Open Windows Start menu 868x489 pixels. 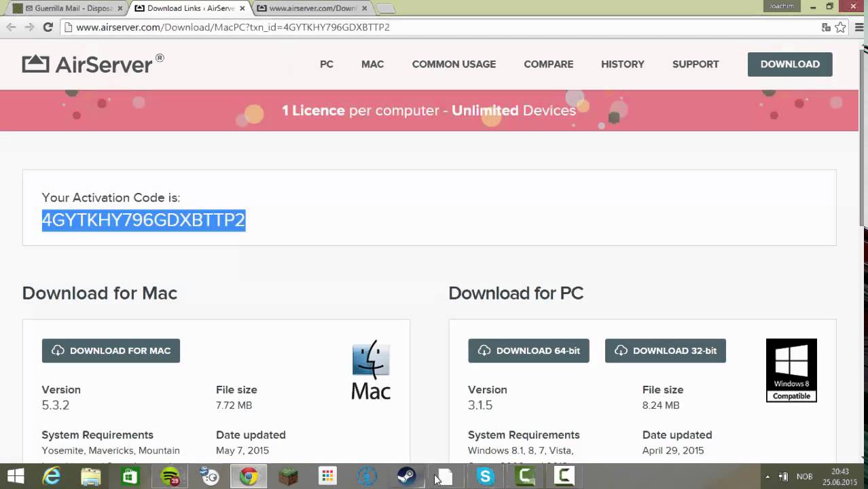click(16, 477)
